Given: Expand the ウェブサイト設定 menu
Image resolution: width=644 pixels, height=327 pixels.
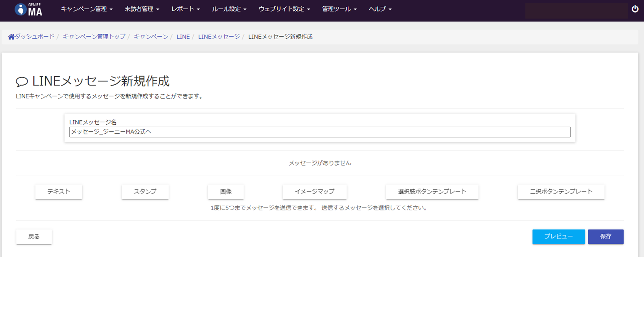Looking at the screenshot, I should [x=284, y=9].
